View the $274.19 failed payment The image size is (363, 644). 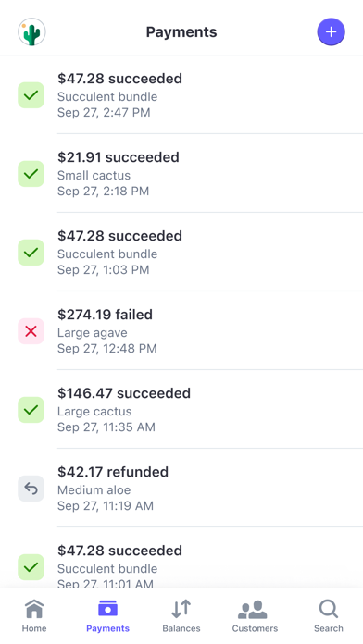pos(181,330)
